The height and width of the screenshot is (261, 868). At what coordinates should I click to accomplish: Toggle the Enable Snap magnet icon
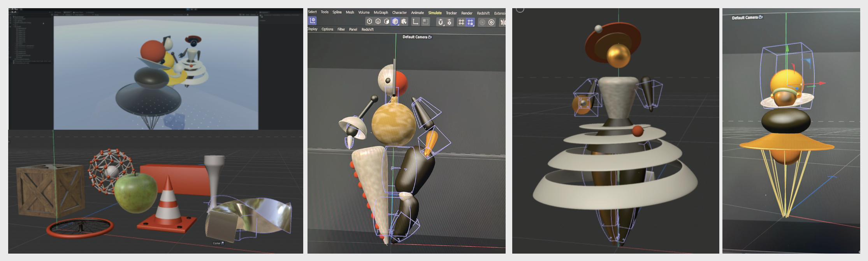[441, 22]
